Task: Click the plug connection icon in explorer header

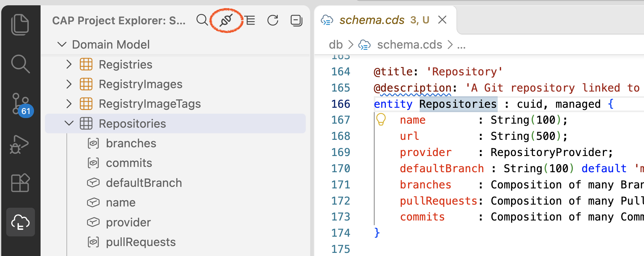Action: click(226, 21)
